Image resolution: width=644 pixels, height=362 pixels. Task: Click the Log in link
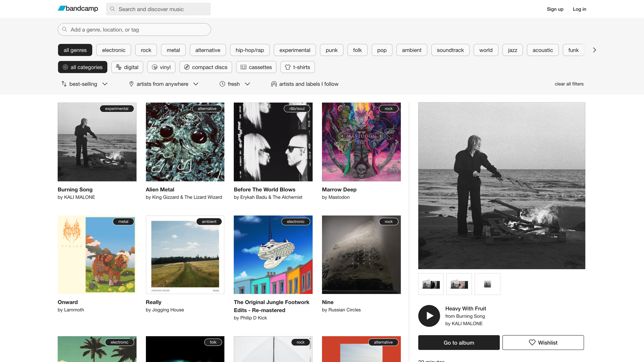579,9
